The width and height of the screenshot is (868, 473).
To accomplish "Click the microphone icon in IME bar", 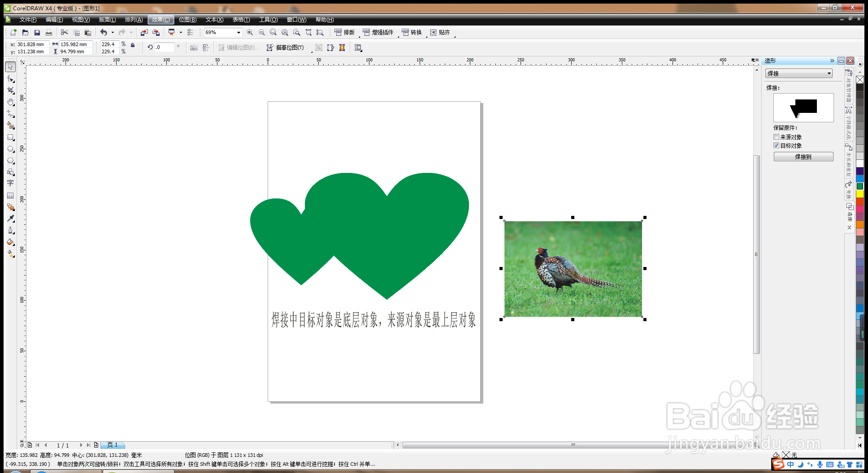I will coord(820,464).
